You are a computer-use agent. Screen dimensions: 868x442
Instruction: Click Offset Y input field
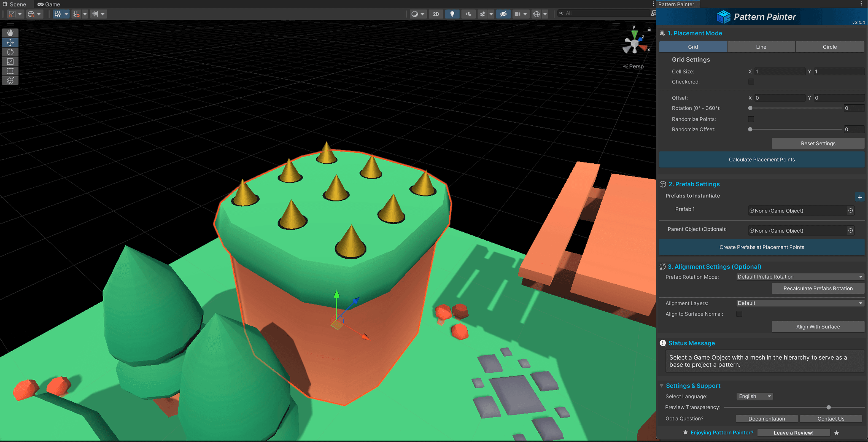(839, 98)
